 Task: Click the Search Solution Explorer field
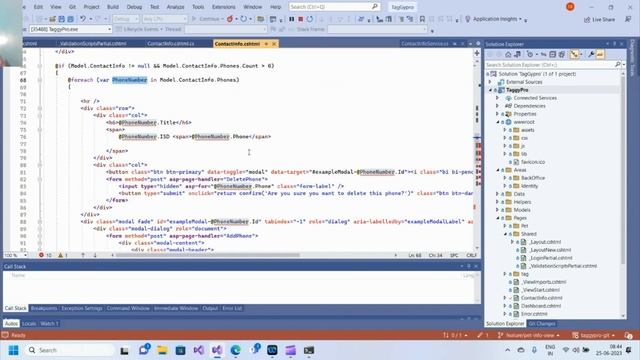553,64
